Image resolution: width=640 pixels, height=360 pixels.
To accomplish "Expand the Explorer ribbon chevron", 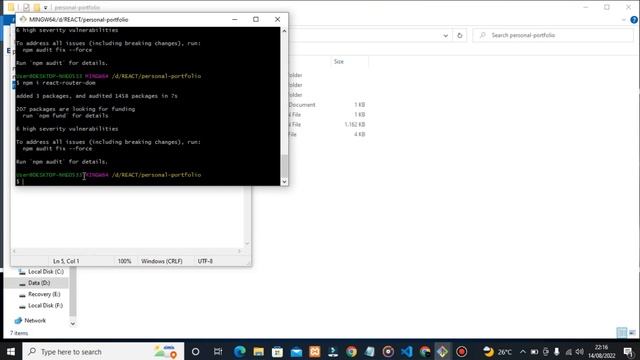I will [x=624, y=20].
